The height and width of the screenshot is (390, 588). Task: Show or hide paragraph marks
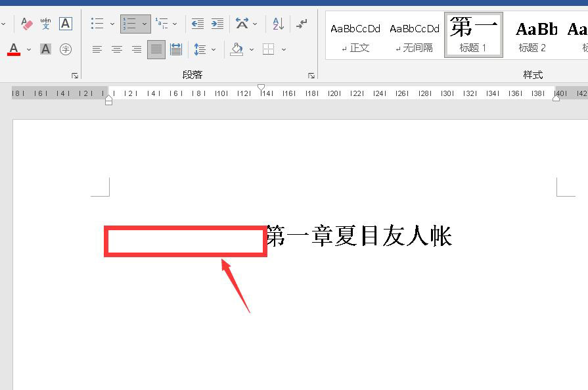(302, 24)
